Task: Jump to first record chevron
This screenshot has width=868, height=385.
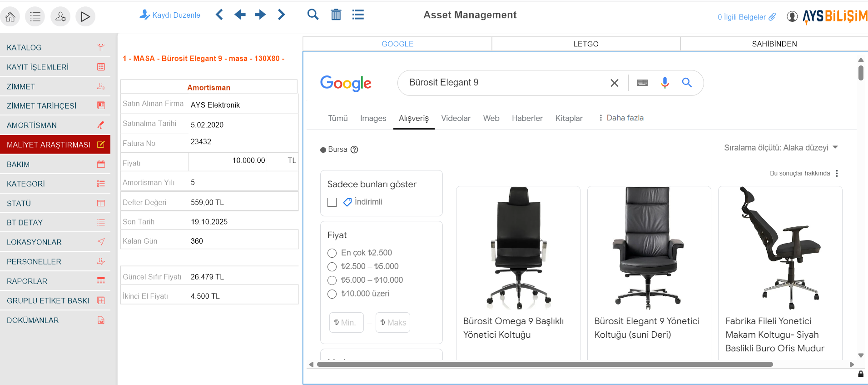Action: pyautogui.click(x=219, y=15)
